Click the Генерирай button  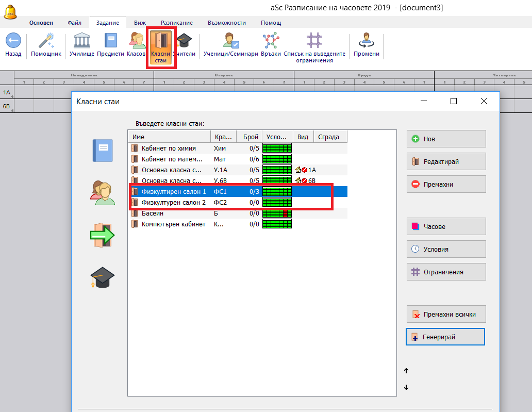(x=446, y=337)
